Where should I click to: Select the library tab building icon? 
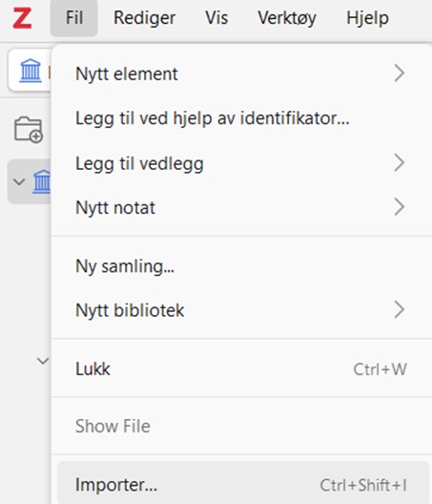(x=31, y=71)
